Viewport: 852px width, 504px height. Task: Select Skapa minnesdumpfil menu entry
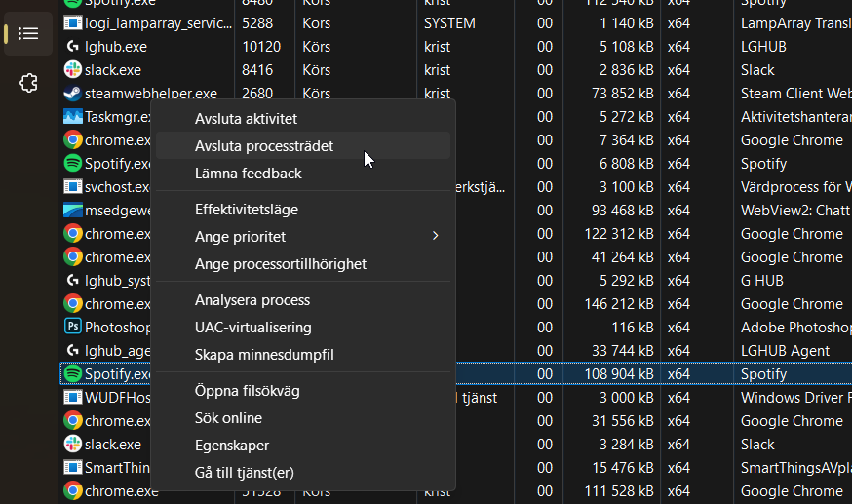tap(264, 355)
